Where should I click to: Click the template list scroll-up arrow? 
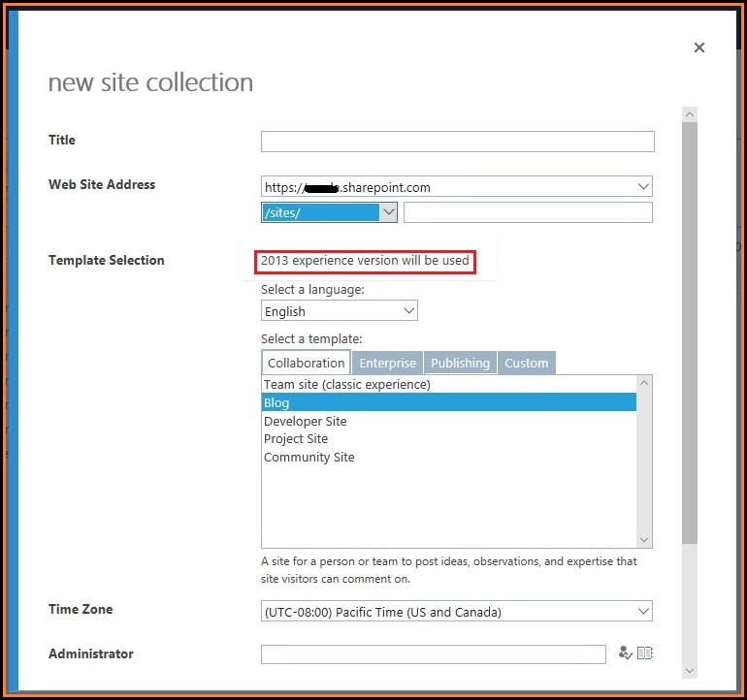[x=644, y=384]
